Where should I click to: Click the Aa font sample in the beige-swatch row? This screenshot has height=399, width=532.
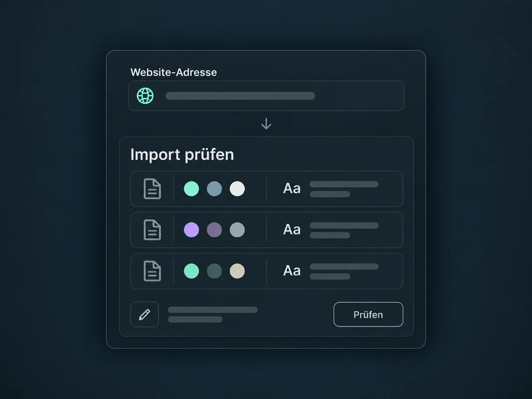(x=292, y=271)
